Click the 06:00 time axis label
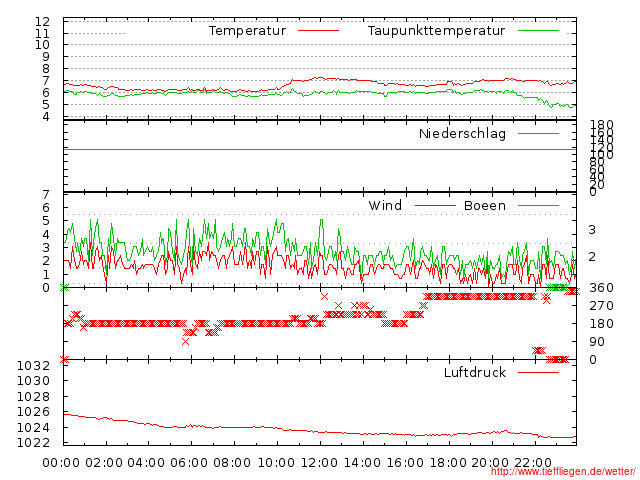 point(189,463)
